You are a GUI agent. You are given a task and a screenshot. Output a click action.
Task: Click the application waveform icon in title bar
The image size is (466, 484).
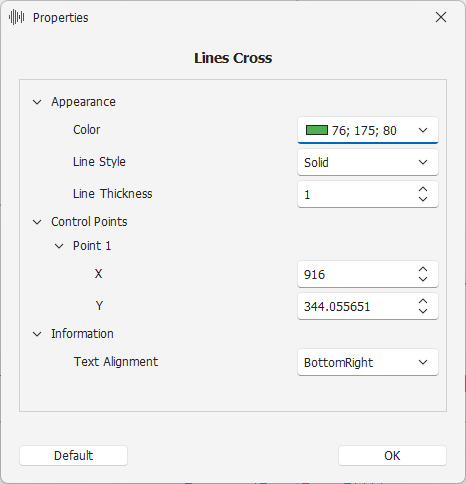tap(16, 17)
